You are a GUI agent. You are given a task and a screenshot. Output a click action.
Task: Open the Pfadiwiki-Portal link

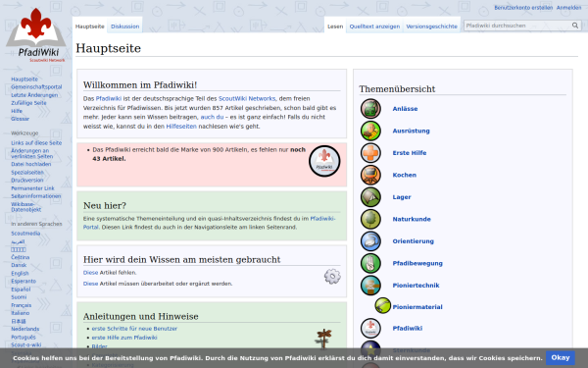[x=210, y=223]
